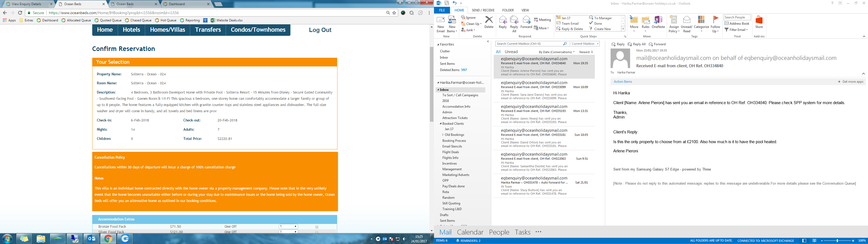Expand the Old Bookings folder
This screenshot has height=244, width=868.
pos(443,135)
